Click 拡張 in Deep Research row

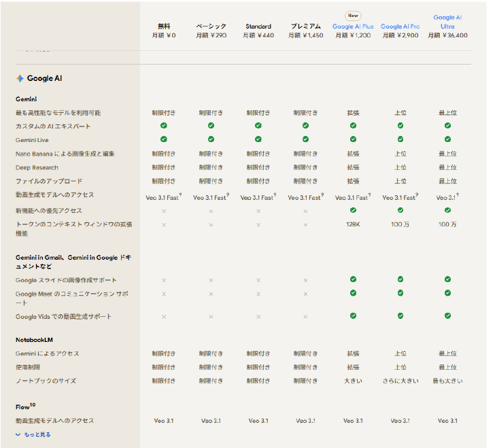pos(353,167)
